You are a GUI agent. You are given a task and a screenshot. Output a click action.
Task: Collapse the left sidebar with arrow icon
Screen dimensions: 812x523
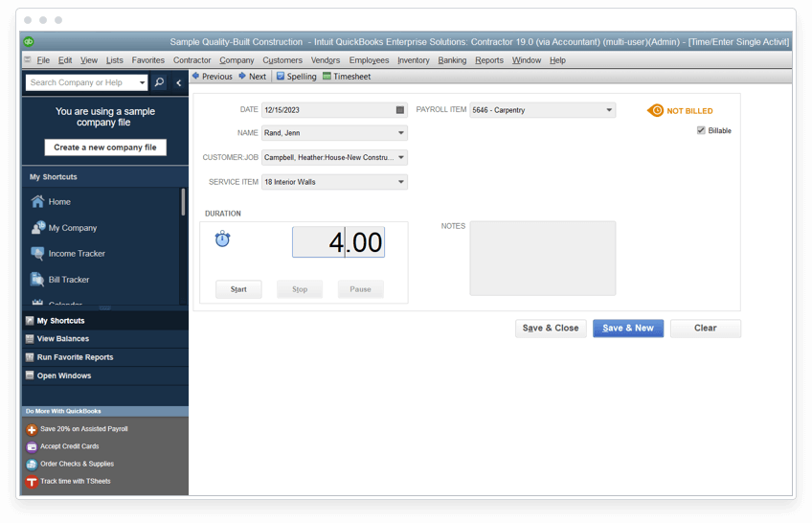pos(179,82)
